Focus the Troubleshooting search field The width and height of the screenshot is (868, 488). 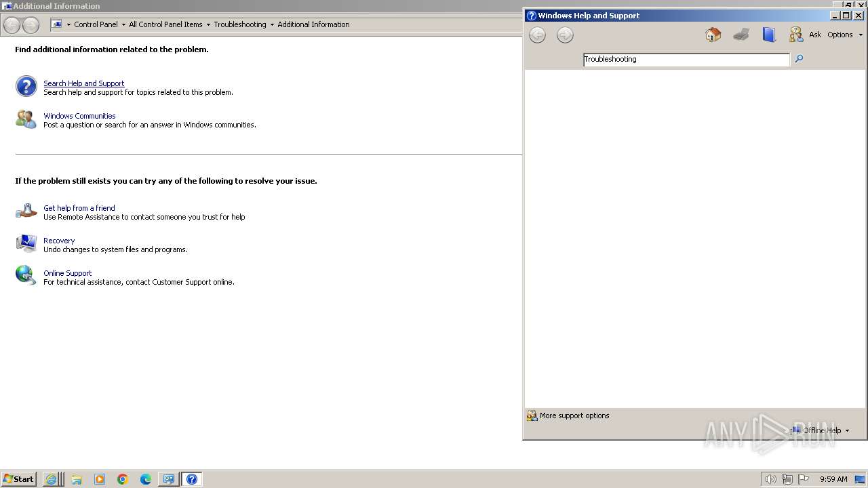pyautogui.click(x=686, y=60)
